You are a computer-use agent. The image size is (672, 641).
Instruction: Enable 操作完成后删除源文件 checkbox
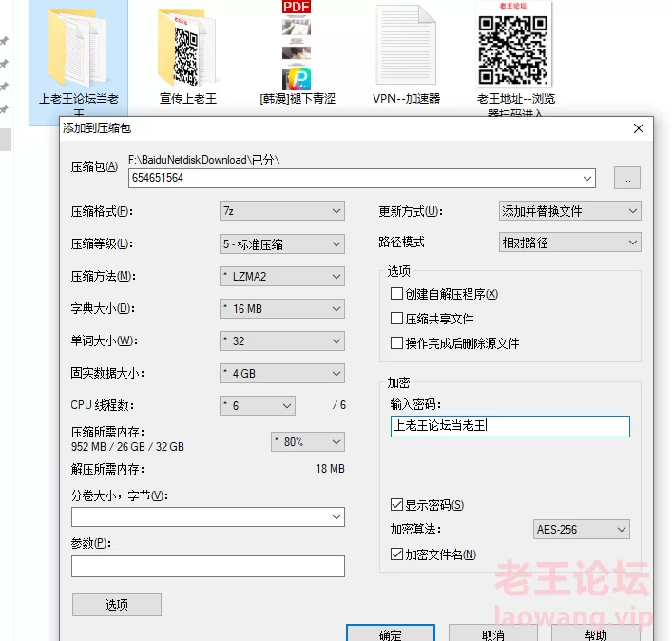click(397, 343)
